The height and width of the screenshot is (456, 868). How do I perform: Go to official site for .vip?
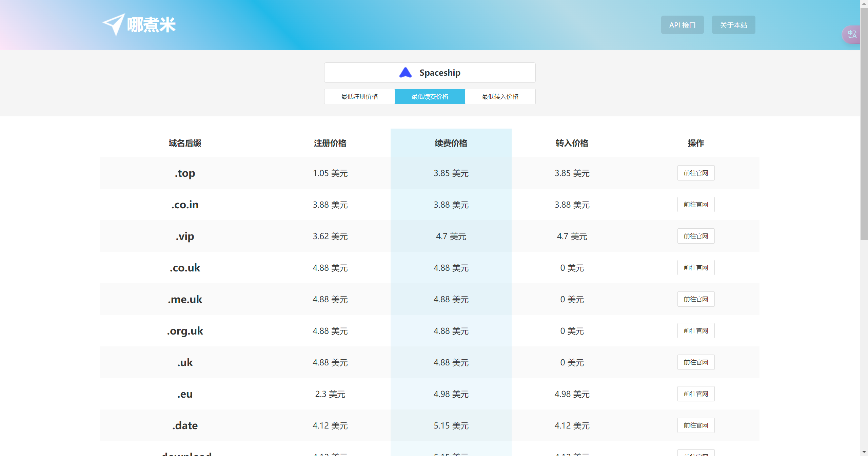[696, 236]
